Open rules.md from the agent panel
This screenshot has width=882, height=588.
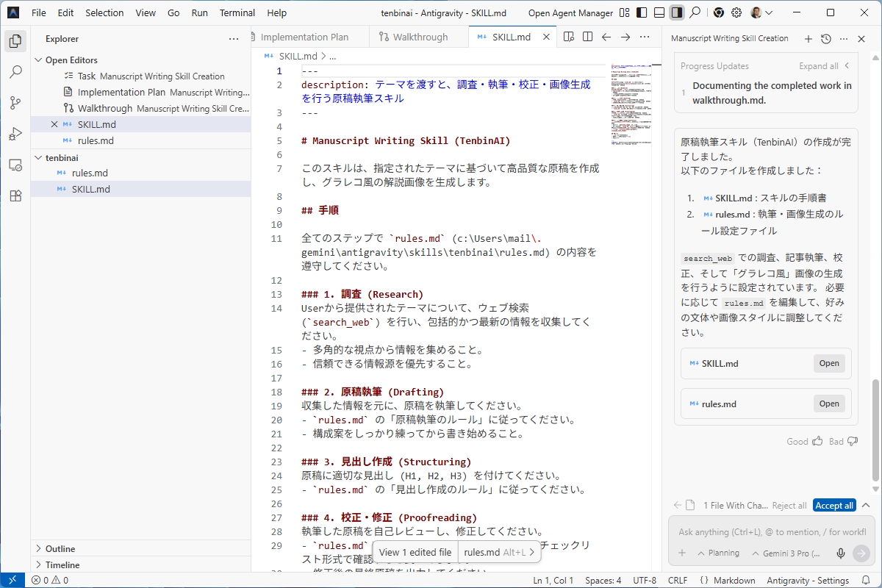coord(829,404)
